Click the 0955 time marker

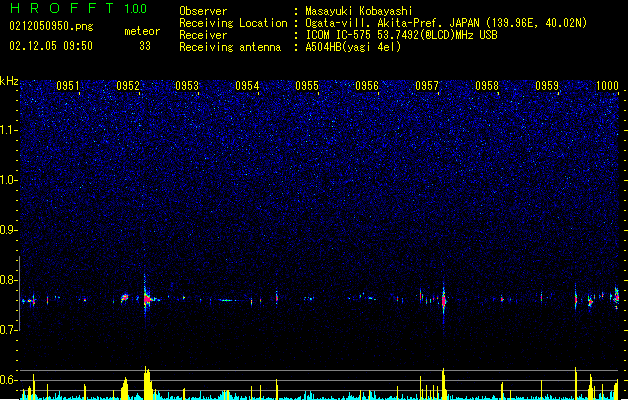pos(307,86)
